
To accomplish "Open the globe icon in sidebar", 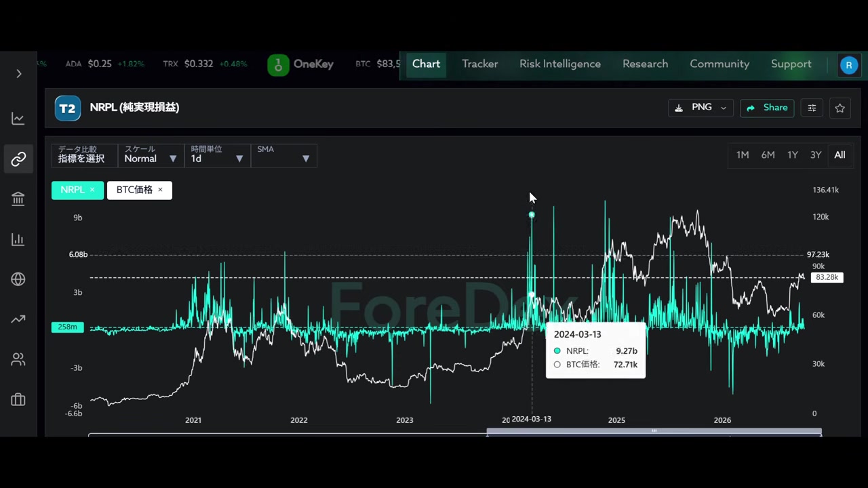I will tap(18, 279).
